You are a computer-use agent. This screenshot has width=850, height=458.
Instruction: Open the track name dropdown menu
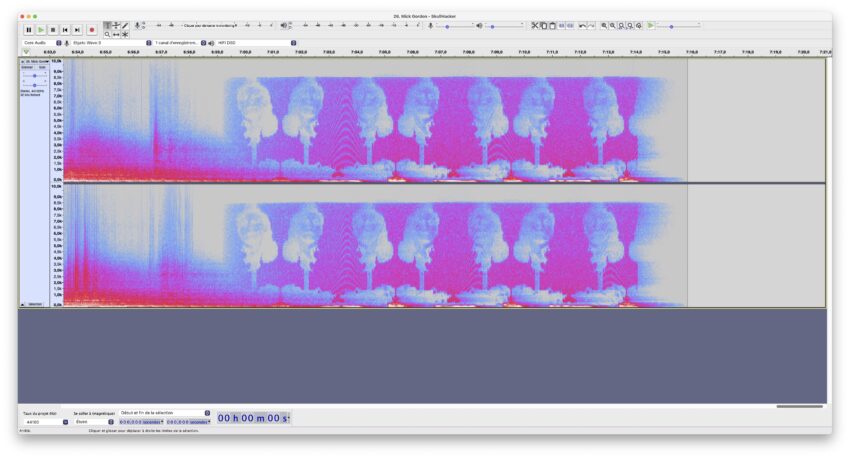pyautogui.click(x=35, y=61)
